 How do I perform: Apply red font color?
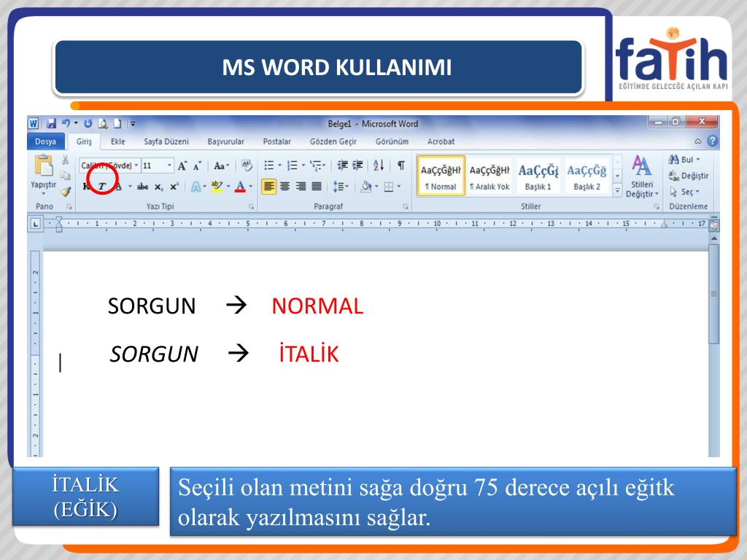[x=240, y=187]
